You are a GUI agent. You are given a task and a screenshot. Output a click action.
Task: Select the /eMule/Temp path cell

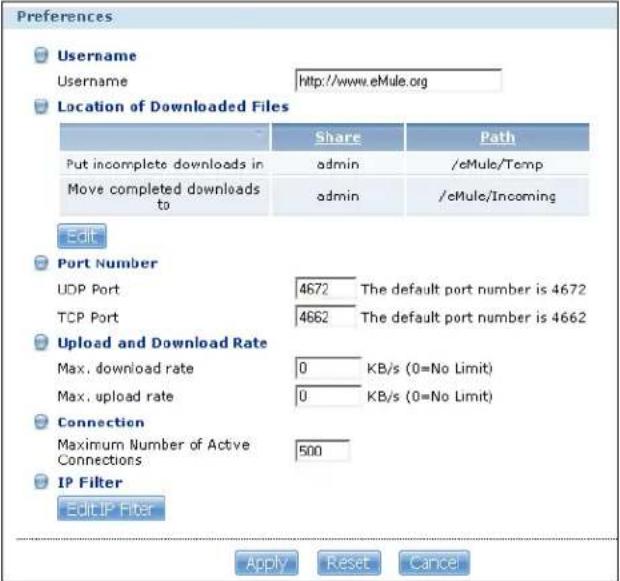tap(497, 164)
